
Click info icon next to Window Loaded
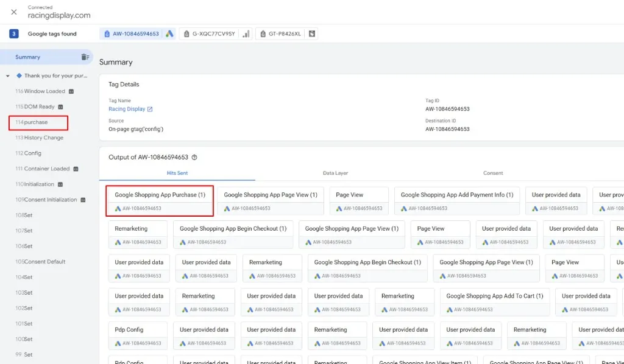click(71, 91)
